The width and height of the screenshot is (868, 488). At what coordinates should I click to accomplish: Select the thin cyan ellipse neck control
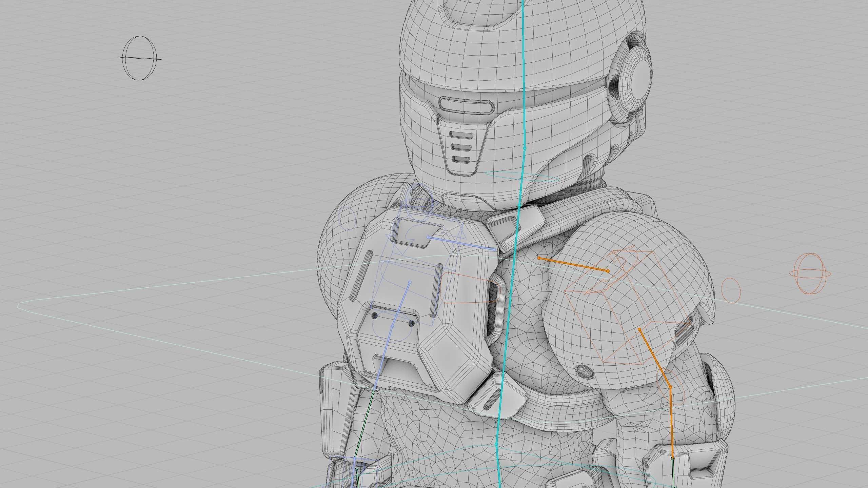[x=521, y=177]
